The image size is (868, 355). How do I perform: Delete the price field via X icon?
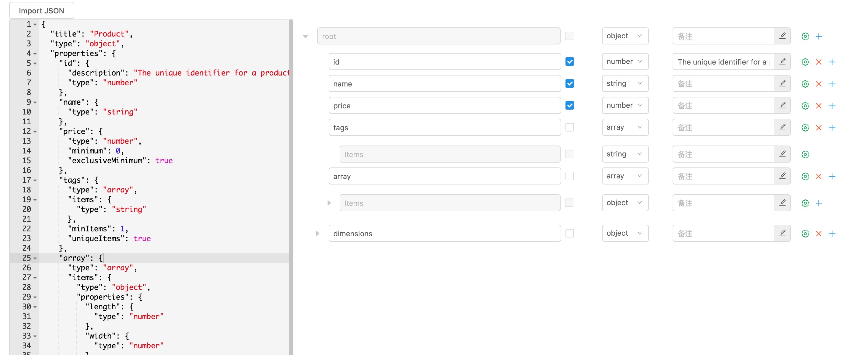pos(818,106)
